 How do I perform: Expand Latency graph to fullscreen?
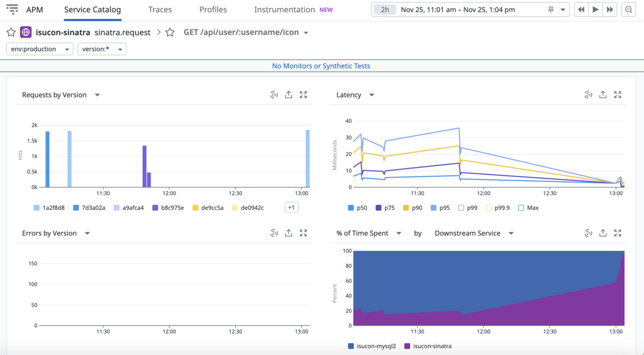click(618, 95)
